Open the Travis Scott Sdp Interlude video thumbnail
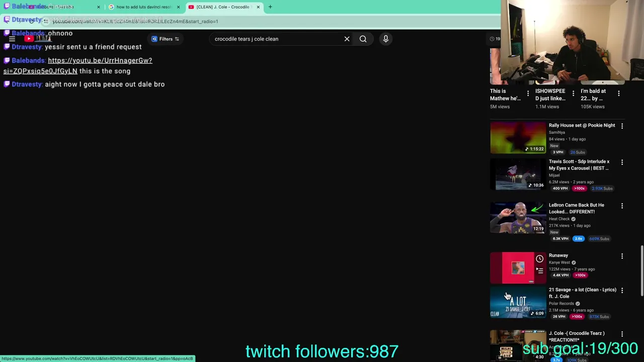Screen dimensions: 644x362 (518, 174)
